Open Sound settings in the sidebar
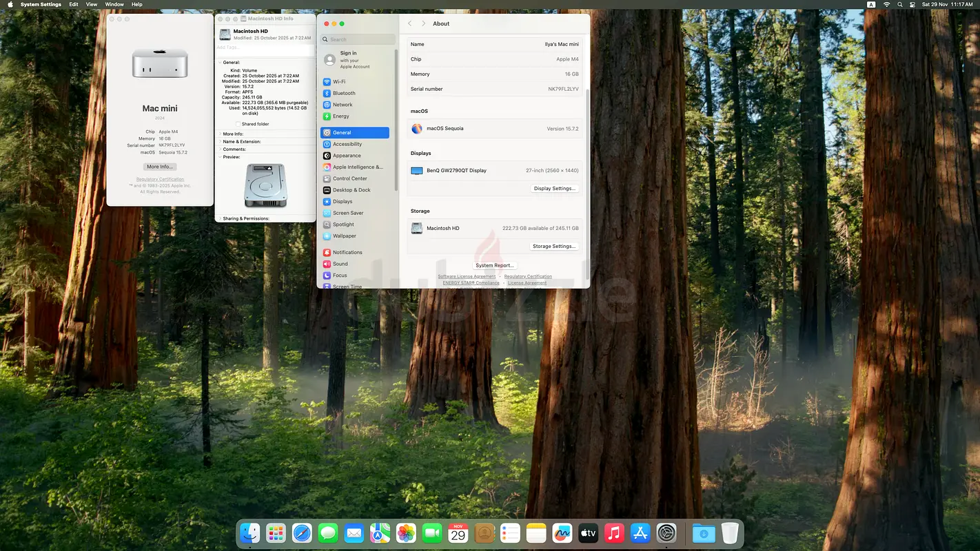980x551 pixels. click(x=356, y=264)
